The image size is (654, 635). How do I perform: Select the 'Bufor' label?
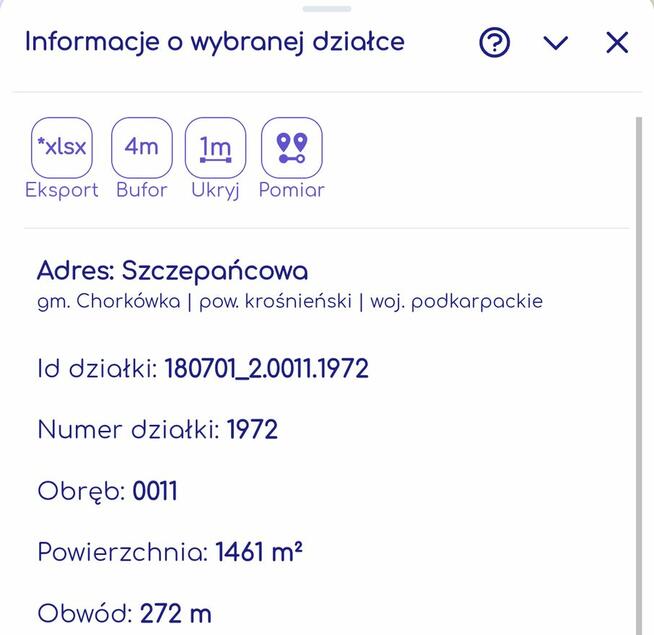[142, 190]
